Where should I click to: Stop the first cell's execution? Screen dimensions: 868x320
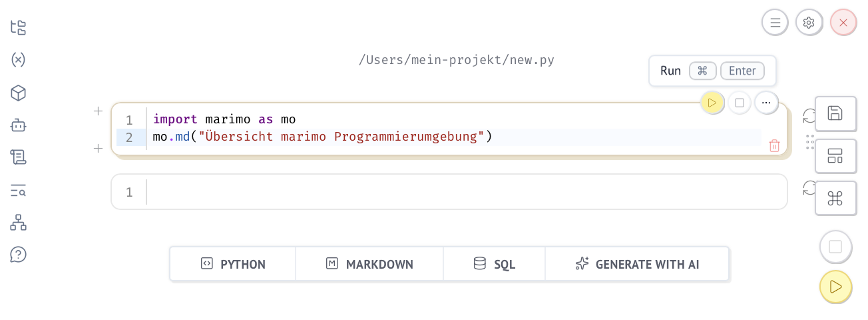pyautogui.click(x=740, y=103)
